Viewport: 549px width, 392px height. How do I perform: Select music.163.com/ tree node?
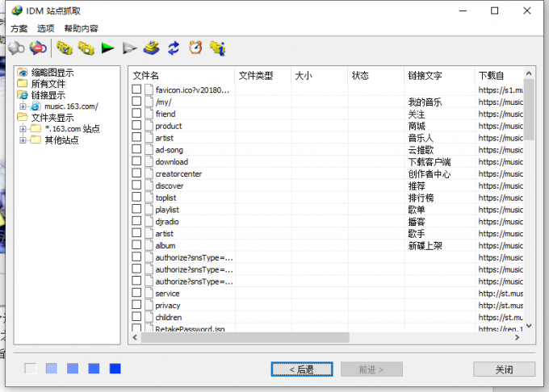click(x=71, y=106)
